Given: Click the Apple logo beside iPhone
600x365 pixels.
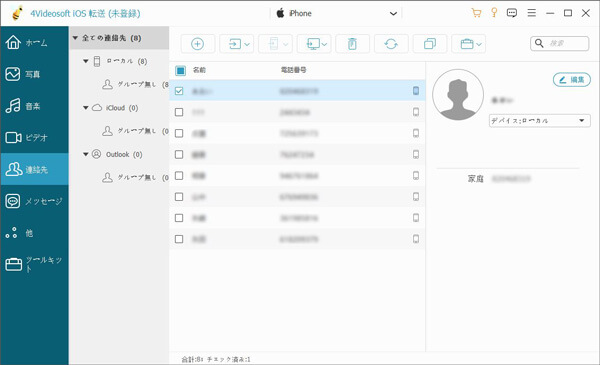Looking at the screenshot, I should [x=280, y=13].
